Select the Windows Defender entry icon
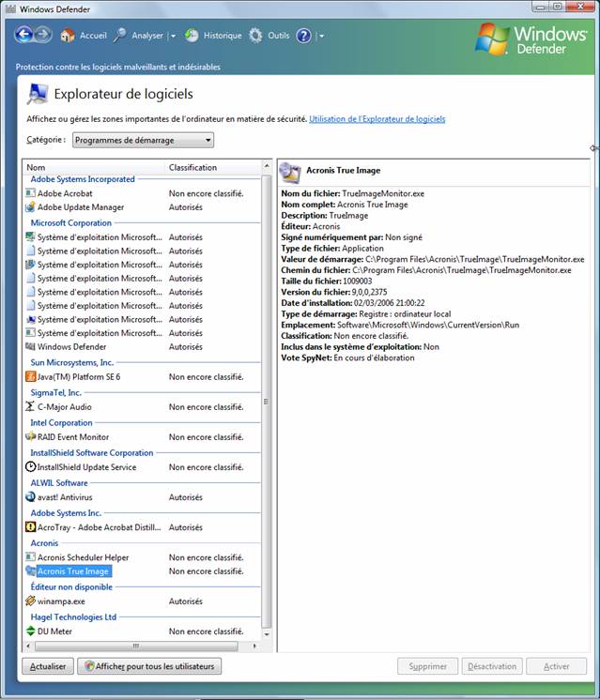 click(x=30, y=346)
